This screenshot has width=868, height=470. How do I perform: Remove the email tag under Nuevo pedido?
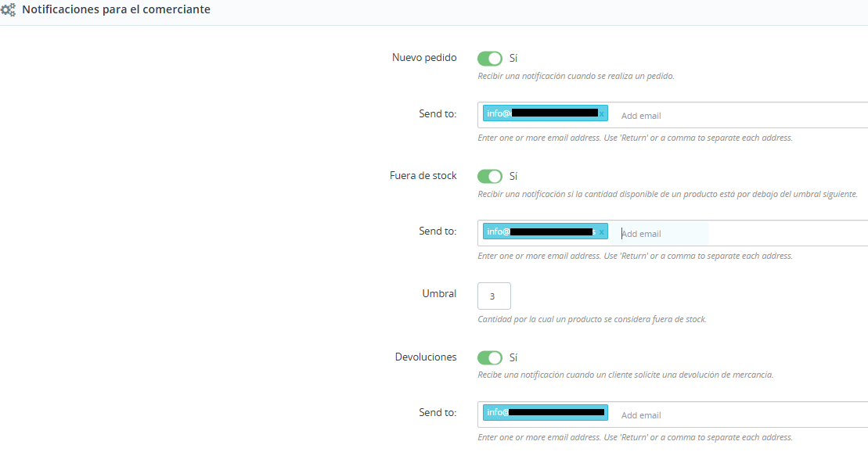point(602,114)
